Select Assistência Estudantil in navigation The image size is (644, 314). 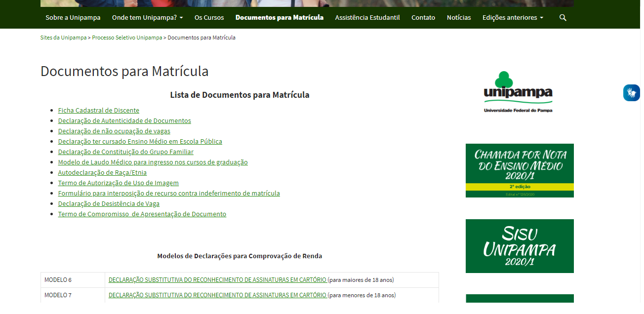367,18
